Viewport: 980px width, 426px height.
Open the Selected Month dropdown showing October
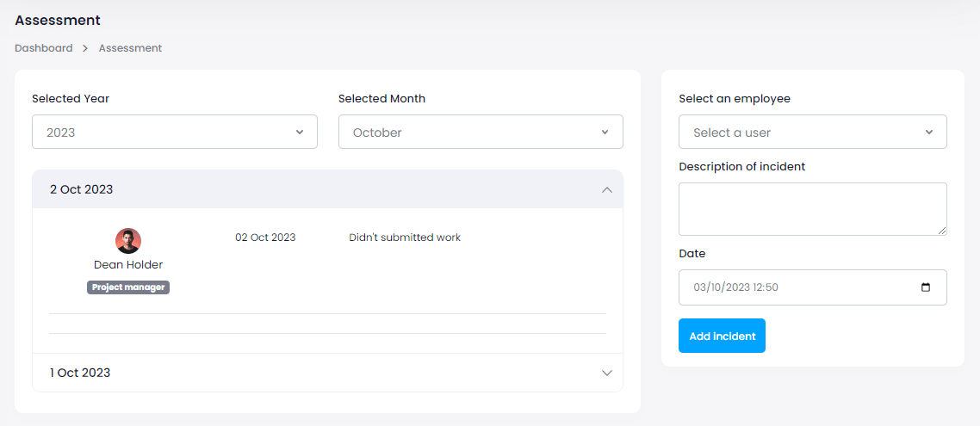click(x=481, y=133)
